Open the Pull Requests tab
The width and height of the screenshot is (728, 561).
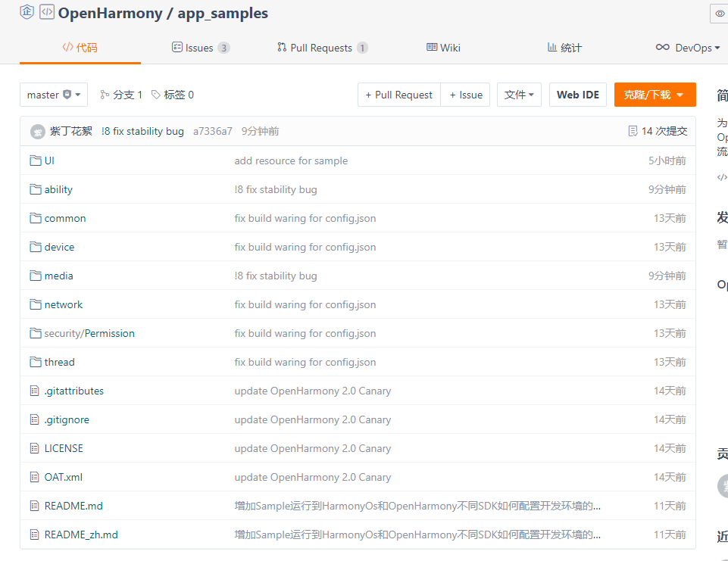[322, 48]
